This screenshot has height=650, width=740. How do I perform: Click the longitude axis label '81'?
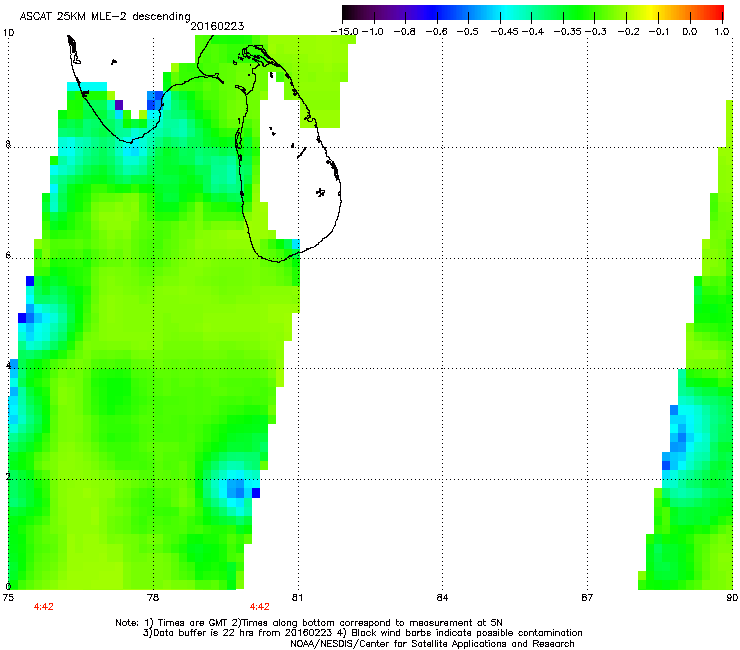(x=297, y=598)
